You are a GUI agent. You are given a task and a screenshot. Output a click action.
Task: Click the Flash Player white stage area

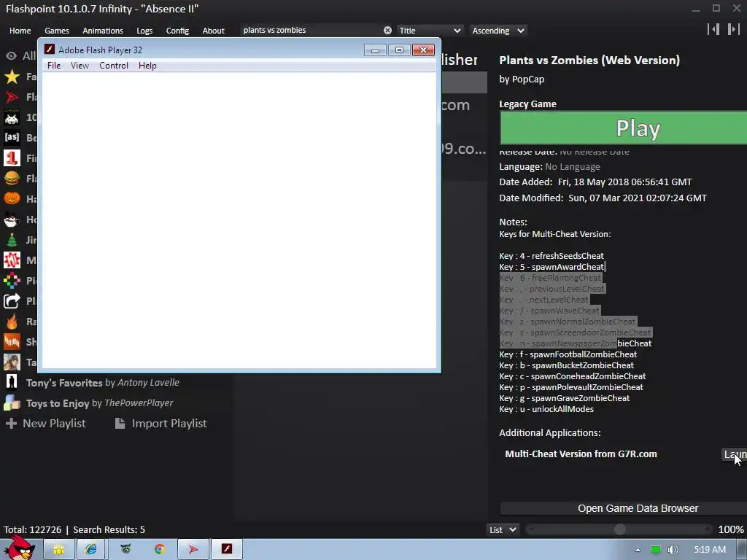coord(239,220)
